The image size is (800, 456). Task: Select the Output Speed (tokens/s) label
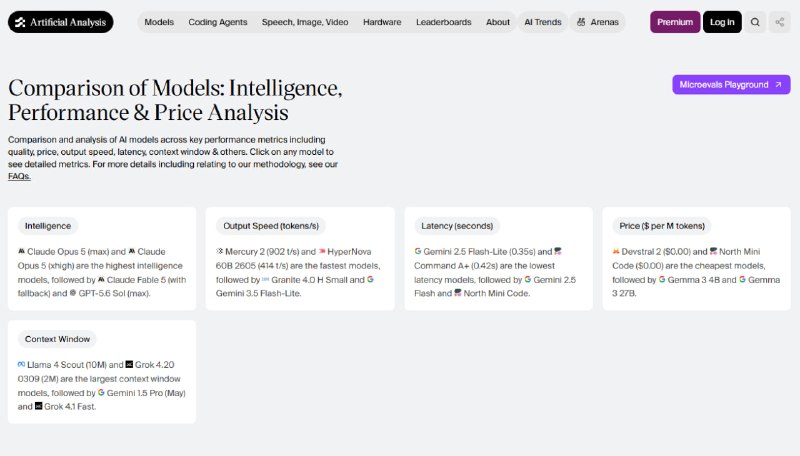pos(271,226)
